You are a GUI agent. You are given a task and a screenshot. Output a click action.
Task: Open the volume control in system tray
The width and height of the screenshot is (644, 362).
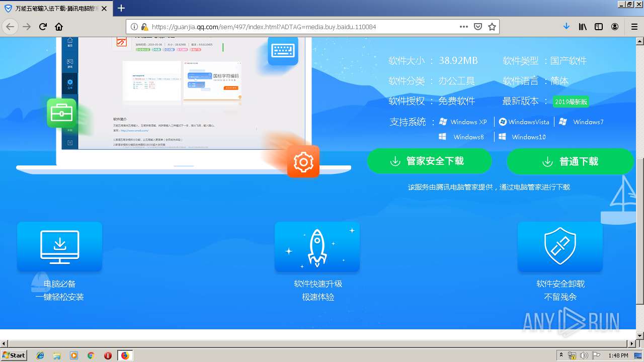coord(584,355)
